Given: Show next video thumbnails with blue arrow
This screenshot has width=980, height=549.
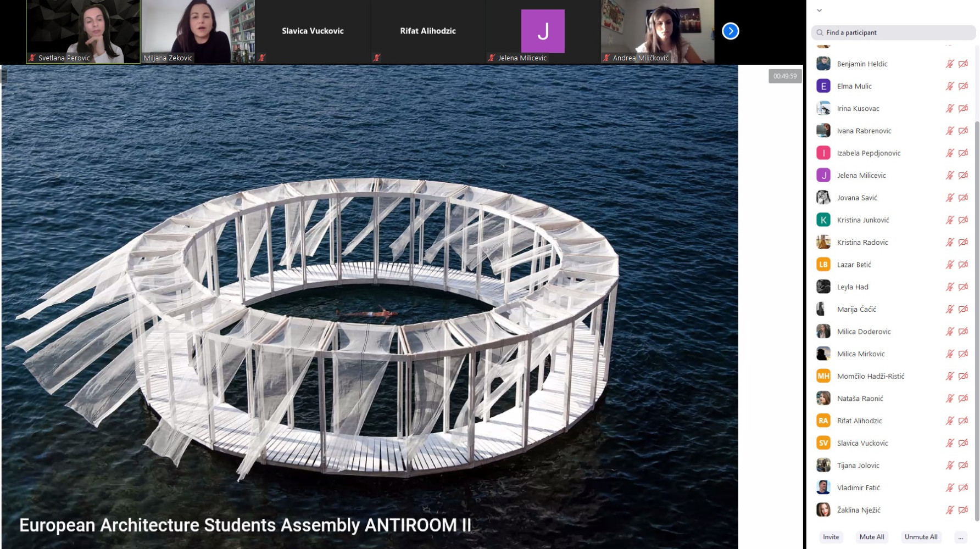Looking at the screenshot, I should [730, 31].
